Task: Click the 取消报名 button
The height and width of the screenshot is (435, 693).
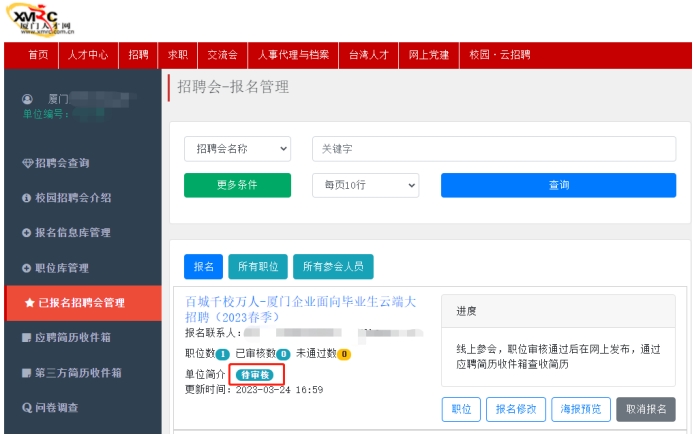Action: [646, 409]
